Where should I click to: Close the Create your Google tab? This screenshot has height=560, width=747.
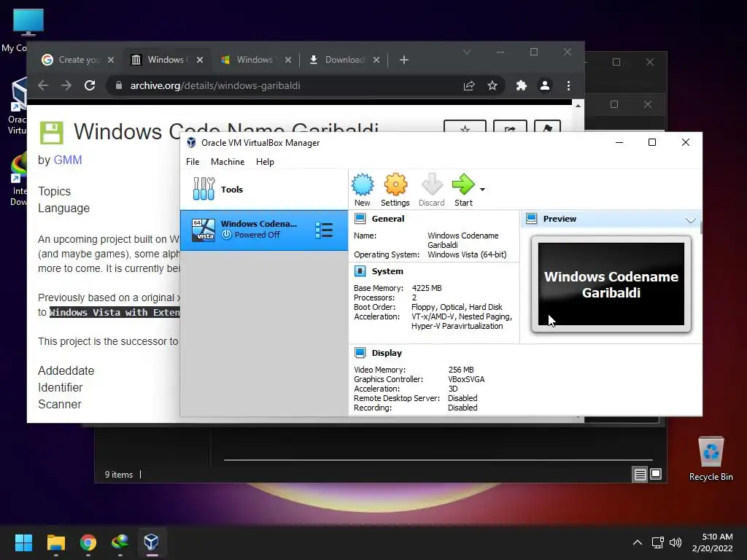(x=111, y=60)
